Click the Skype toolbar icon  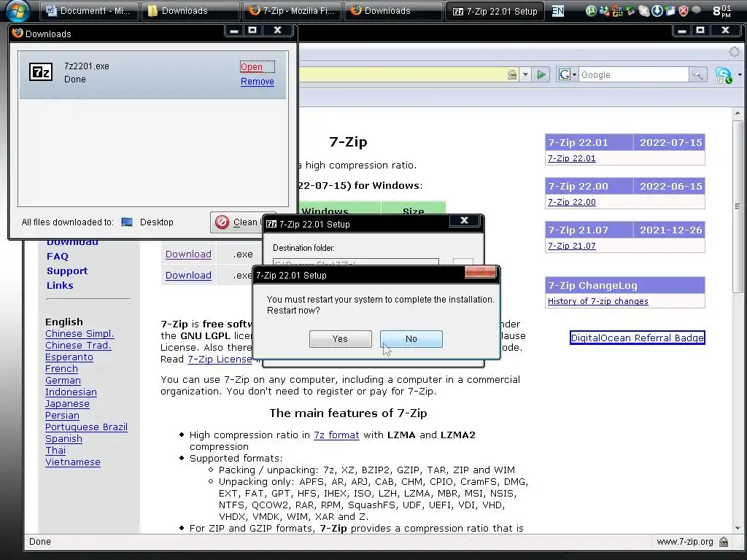pyautogui.click(x=724, y=75)
